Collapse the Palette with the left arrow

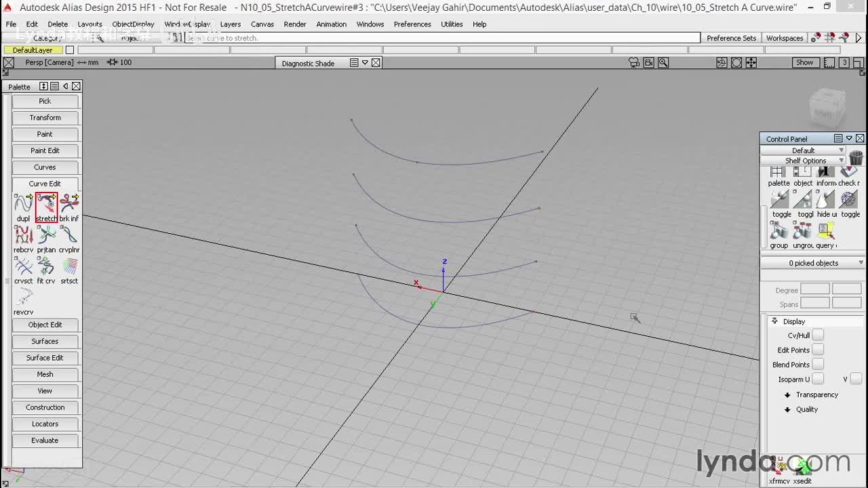tap(65, 86)
